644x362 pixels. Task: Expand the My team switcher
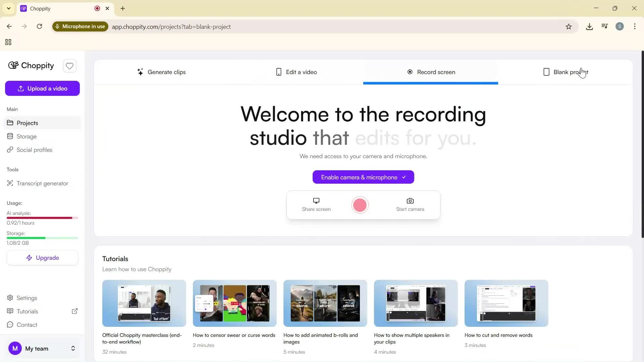click(x=73, y=348)
